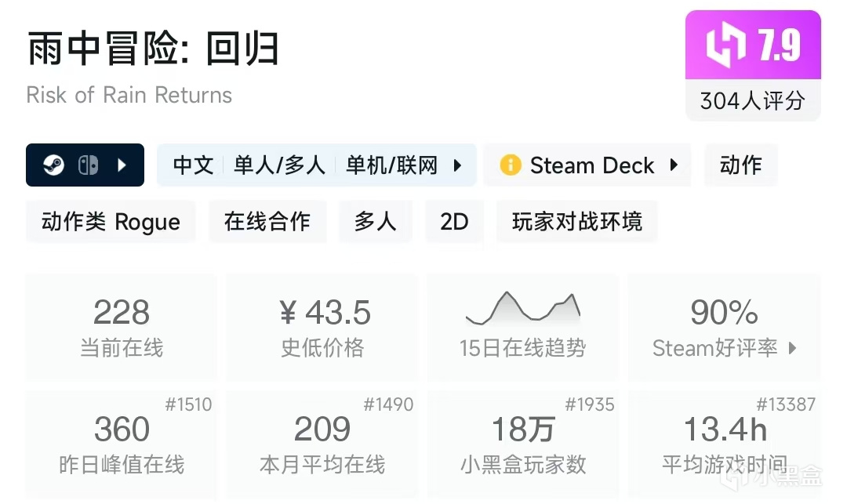847x504 pixels.
Task: Expand the platform list arrow
Action: 121,165
